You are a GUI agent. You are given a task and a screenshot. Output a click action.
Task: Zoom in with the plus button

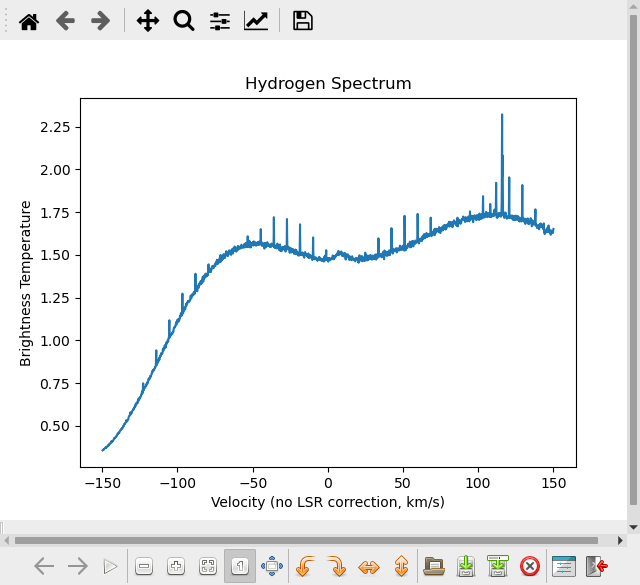[x=176, y=566]
